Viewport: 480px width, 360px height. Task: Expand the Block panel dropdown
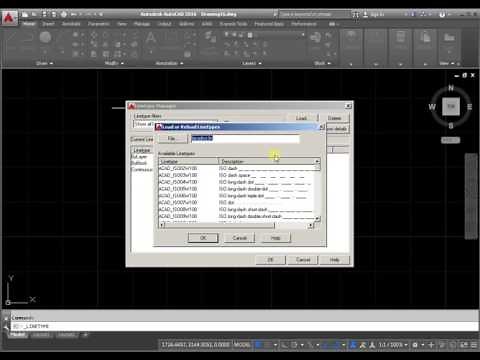(322, 63)
